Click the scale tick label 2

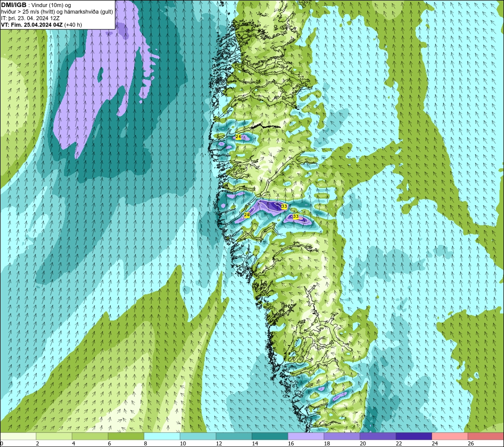click(38, 443)
